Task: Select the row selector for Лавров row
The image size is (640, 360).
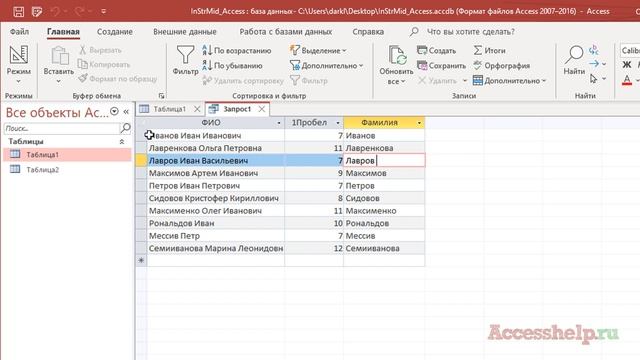Action: [141, 160]
